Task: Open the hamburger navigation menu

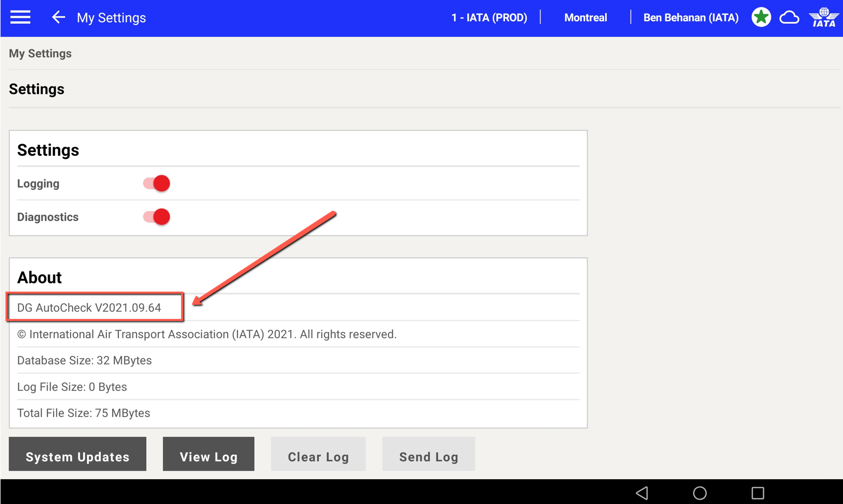Action: pos(20,18)
